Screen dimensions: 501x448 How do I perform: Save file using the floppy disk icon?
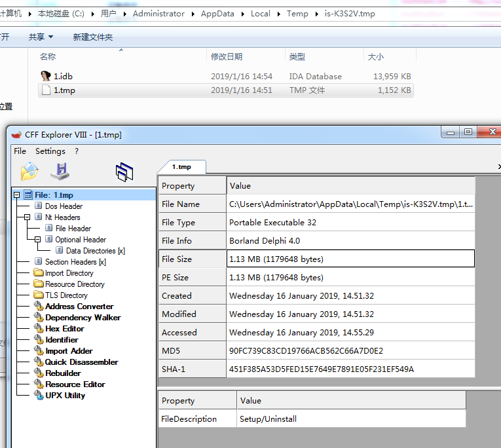coord(60,172)
